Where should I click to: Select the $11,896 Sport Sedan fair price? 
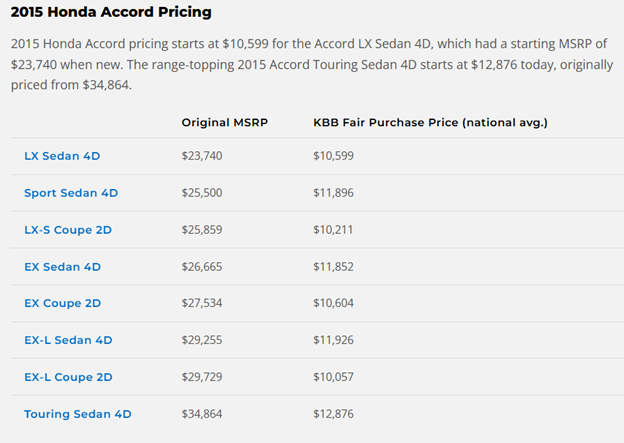pyautogui.click(x=333, y=193)
